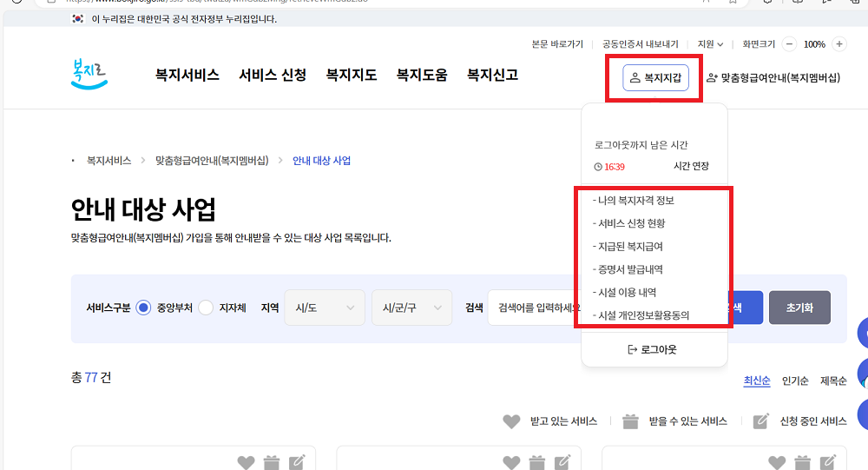Click heart icon beside 받고 있는 서비스

point(511,421)
